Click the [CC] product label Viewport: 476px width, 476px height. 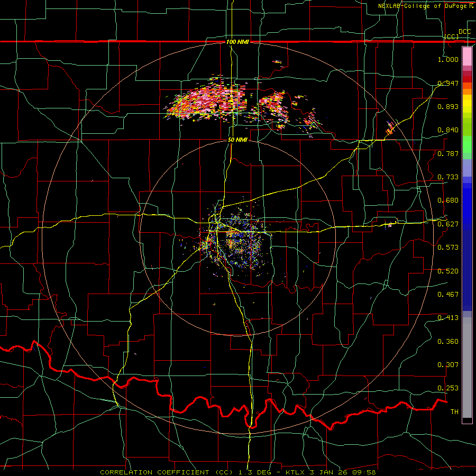(452, 36)
